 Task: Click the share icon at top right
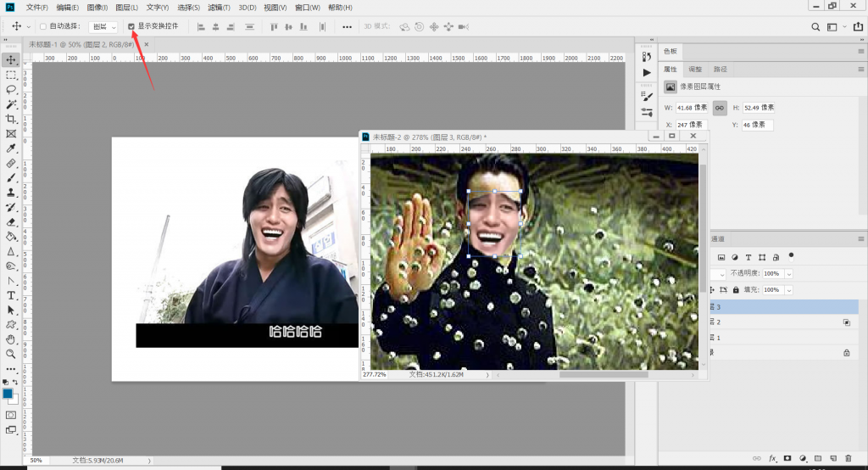(x=858, y=26)
